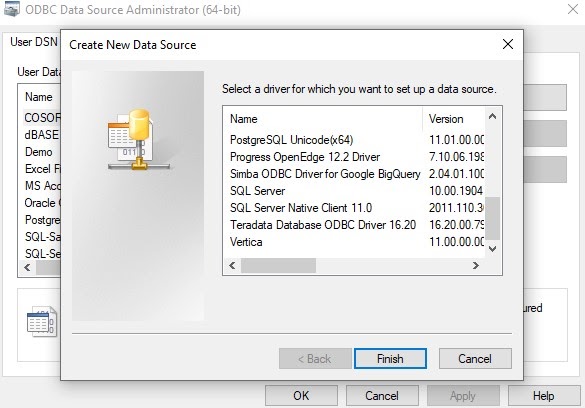Click the left arrow of driver list horizontal scrollbar
The width and height of the screenshot is (585, 408).
[232, 265]
